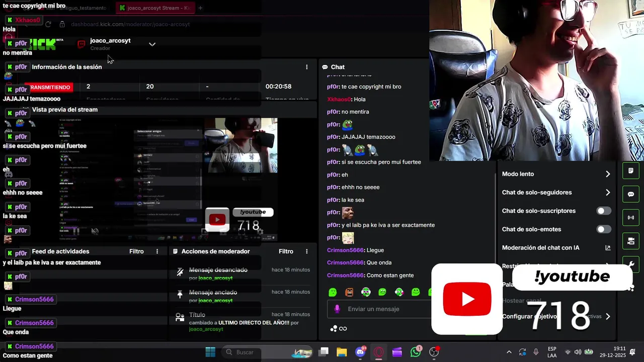Click the TRANSMITIENDO live badge
Image resolution: width=644 pixels, height=362 pixels.
(x=48, y=87)
